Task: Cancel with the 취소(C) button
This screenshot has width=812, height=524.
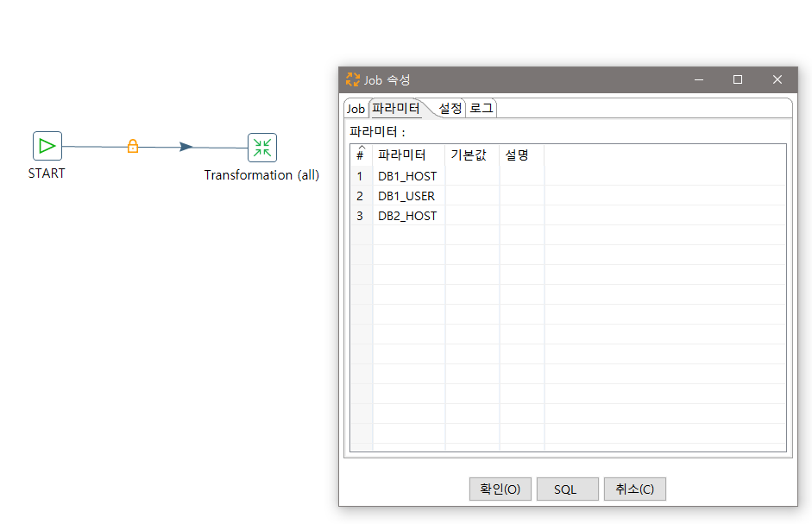Action: point(635,489)
